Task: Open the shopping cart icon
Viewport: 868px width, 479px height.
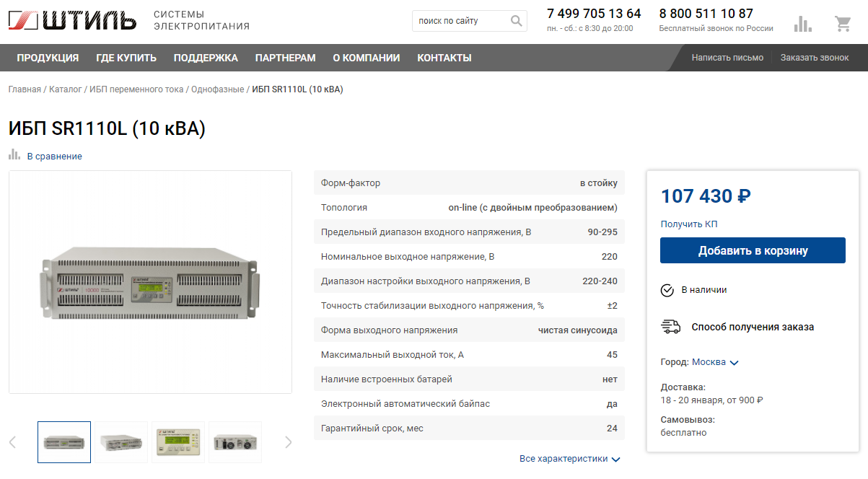Action: 843,24
